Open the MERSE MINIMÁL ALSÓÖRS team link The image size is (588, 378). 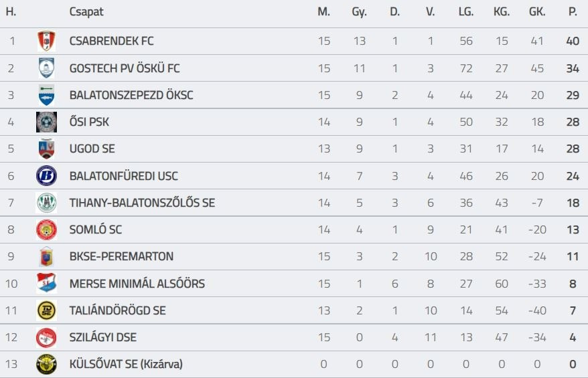[137, 284]
